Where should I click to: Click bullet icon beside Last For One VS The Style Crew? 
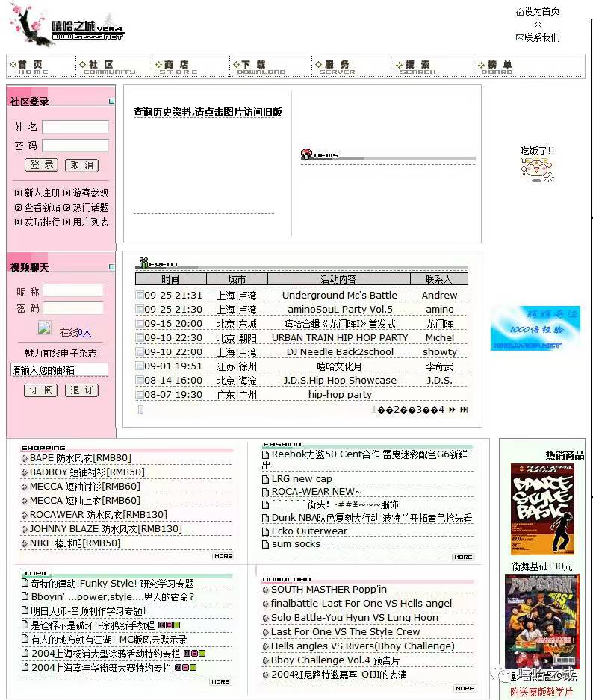(x=265, y=632)
